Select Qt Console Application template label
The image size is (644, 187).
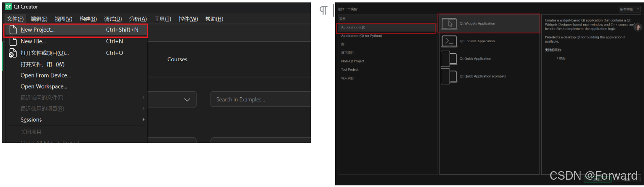click(x=477, y=41)
